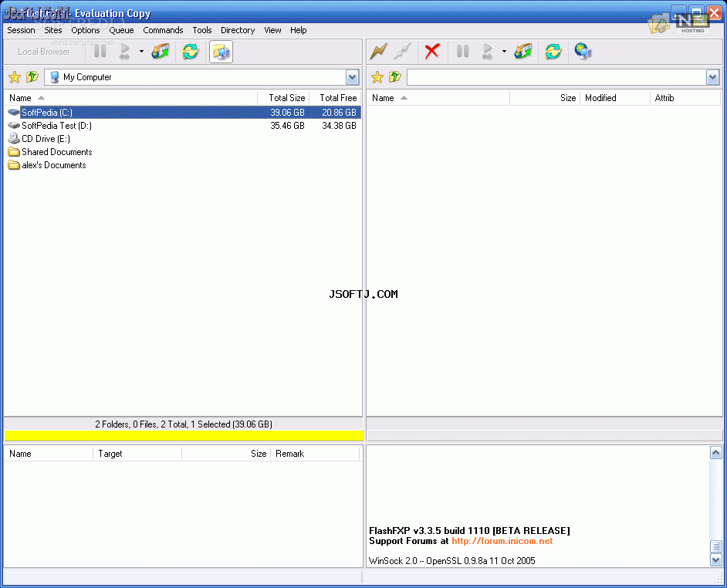727x588 pixels.
Task: Click the lightning Connect icon
Action: (x=378, y=51)
